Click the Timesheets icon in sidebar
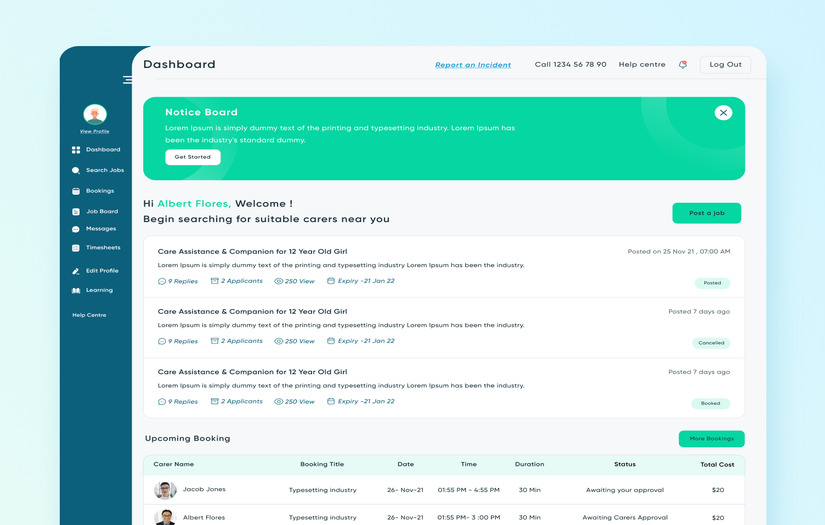Image resolution: width=825 pixels, height=525 pixels. pos(76,248)
